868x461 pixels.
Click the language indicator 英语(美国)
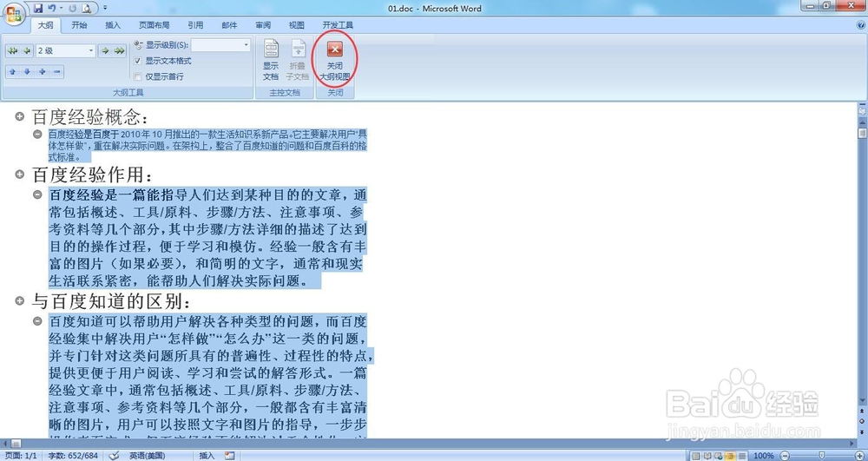click(148, 456)
